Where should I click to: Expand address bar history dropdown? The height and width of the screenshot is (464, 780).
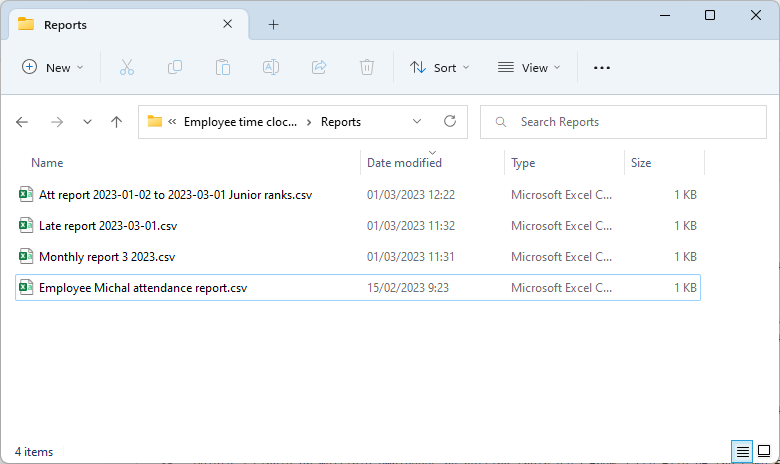[417, 121]
